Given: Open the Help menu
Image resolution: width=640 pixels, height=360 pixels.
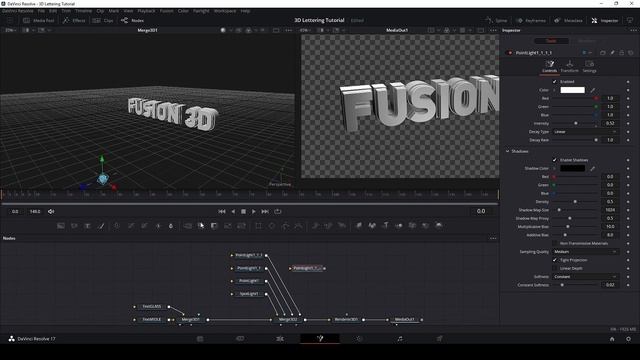Looking at the screenshot, I should click(245, 11).
